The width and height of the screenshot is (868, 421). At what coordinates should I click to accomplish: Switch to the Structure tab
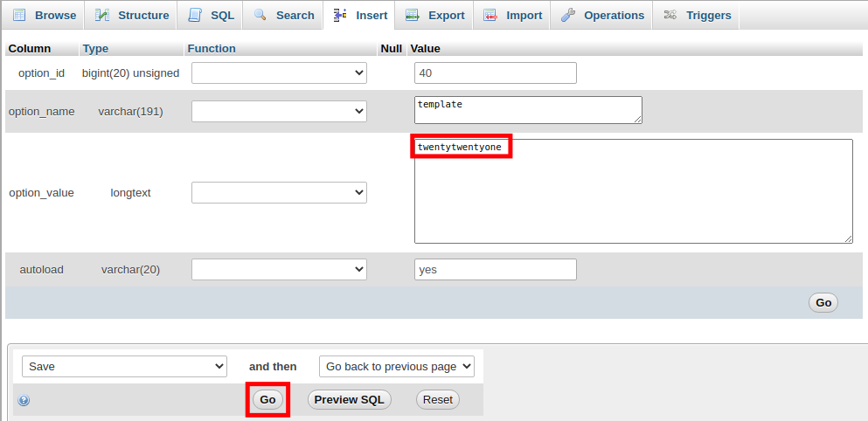pos(130,16)
